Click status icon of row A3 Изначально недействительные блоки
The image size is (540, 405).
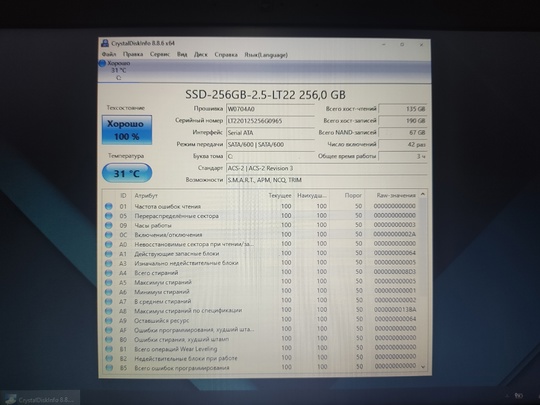(x=108, y=263)
